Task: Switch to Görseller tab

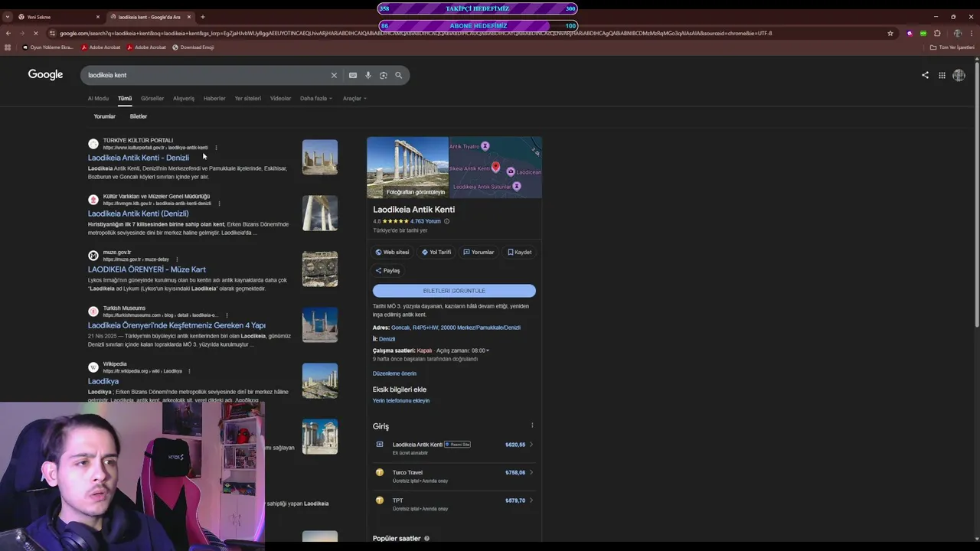Action: coord(152,99)
